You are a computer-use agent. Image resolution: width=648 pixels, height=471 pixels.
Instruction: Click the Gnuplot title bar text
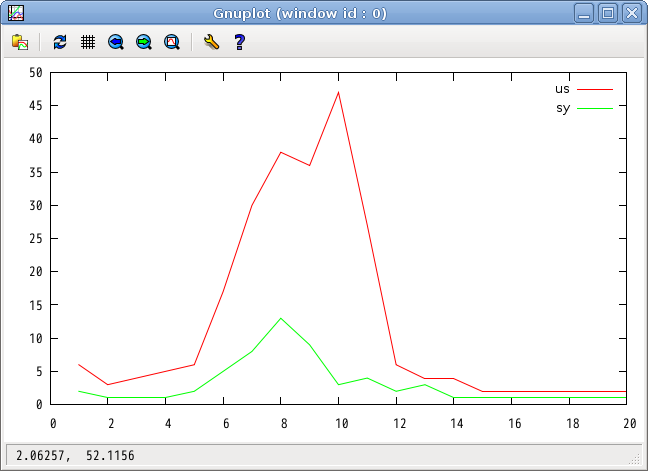[x=300, y=13]
